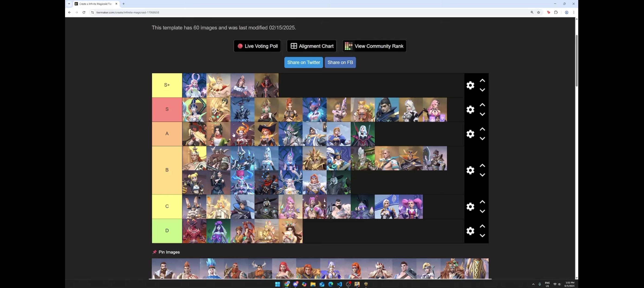Open the tab search dropdown arrow
Screen dimensions: 644x288
click(x=69, y=4)
